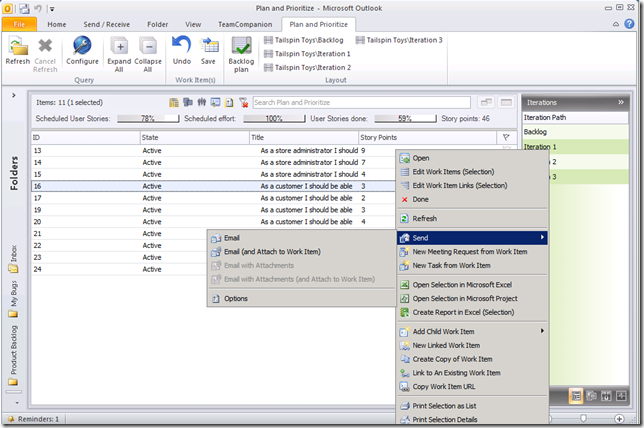
Task: Choose Open Selection in Microsoft Project
Action: [472, 299]
